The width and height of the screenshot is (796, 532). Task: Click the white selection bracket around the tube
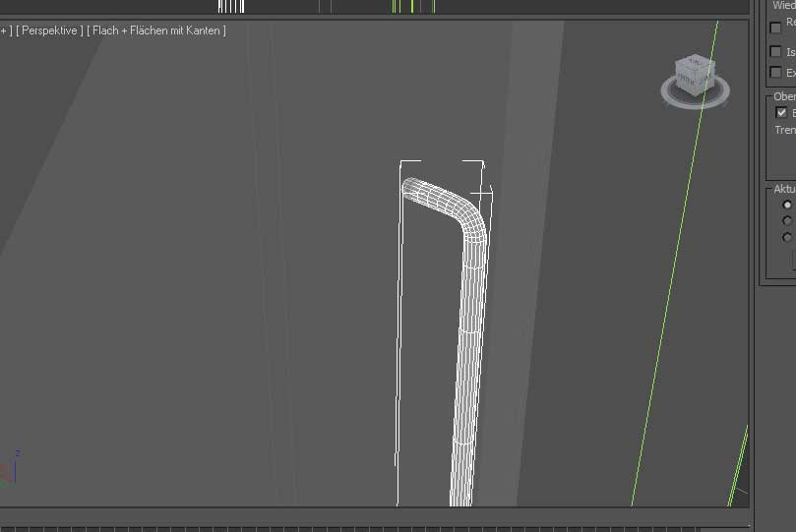pos(398,334)
